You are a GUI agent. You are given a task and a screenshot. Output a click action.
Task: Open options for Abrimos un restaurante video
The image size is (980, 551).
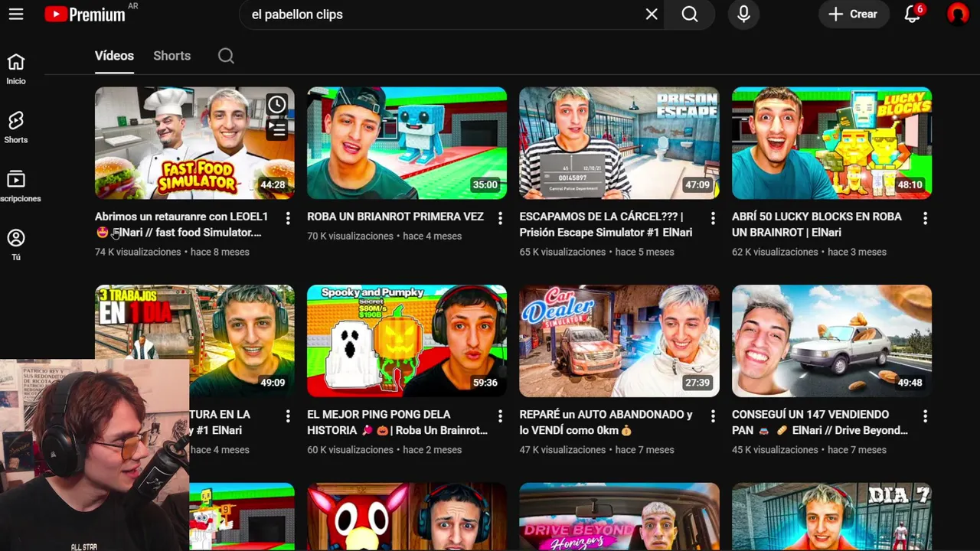pyautogui.click(x=288, y=218)
